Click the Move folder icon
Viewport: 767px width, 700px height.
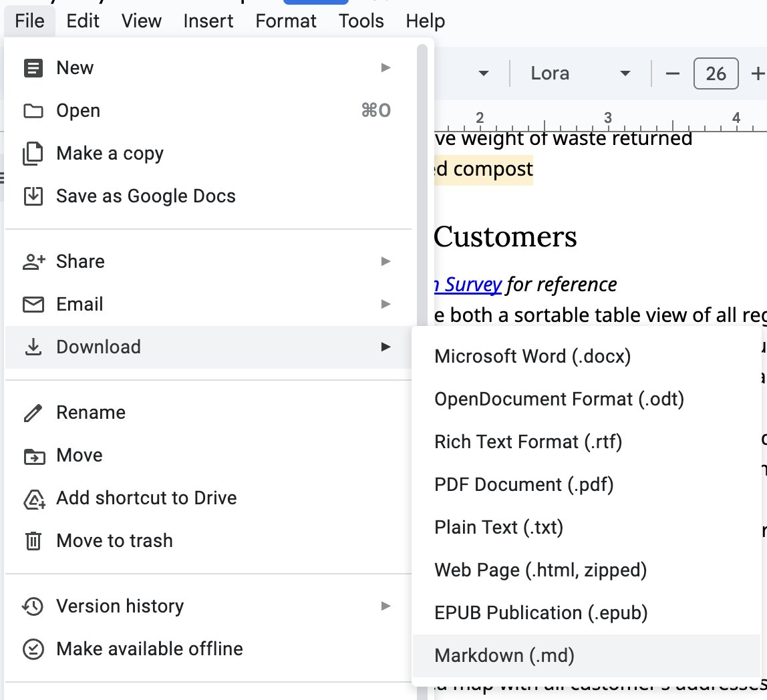tap(34, 456)
